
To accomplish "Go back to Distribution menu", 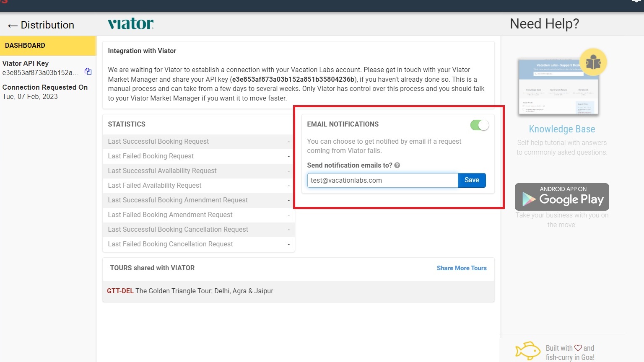I will pyautogui.click(x=47, y=25).
